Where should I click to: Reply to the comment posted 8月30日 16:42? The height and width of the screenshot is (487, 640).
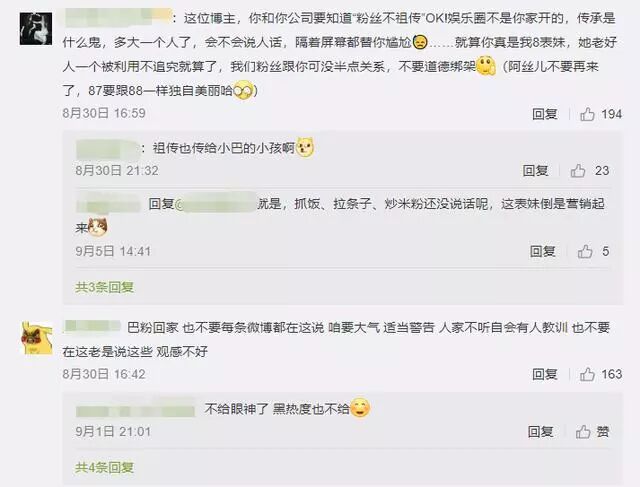tap(545, 374)
